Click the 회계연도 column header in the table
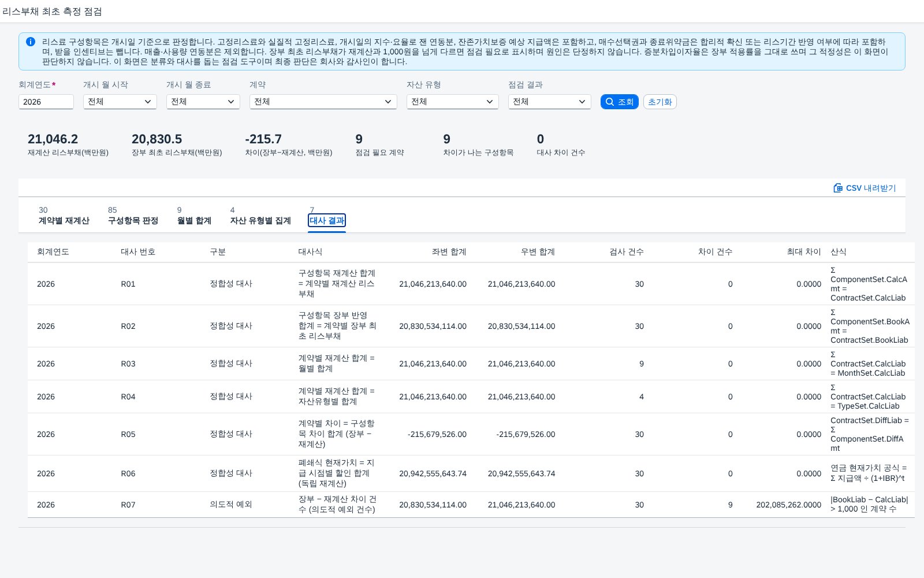This screenshot has width=924, height=578. (x=53, y=252)
